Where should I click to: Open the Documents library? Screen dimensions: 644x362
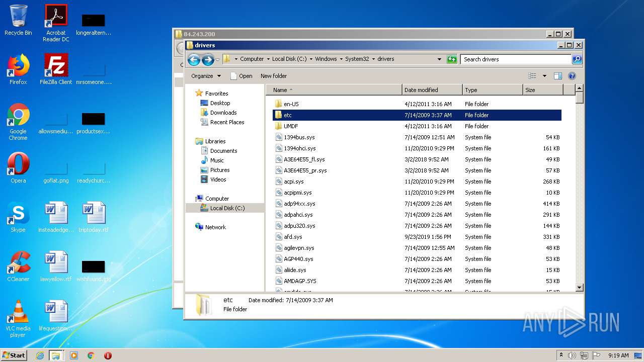point(223,151)
